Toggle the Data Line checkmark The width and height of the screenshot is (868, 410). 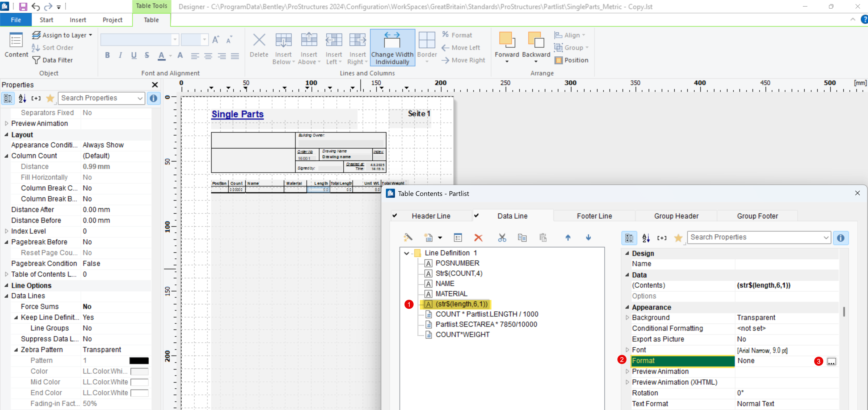476,216
